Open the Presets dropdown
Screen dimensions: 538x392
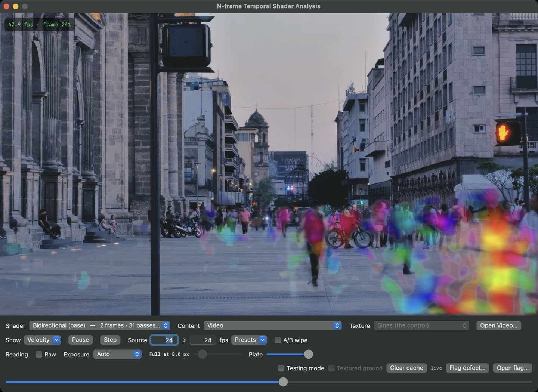tap(249, 340)
